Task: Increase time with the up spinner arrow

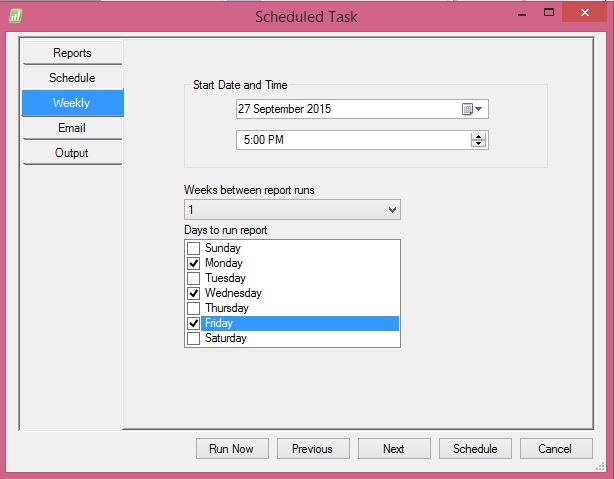Action: (479, 135)
